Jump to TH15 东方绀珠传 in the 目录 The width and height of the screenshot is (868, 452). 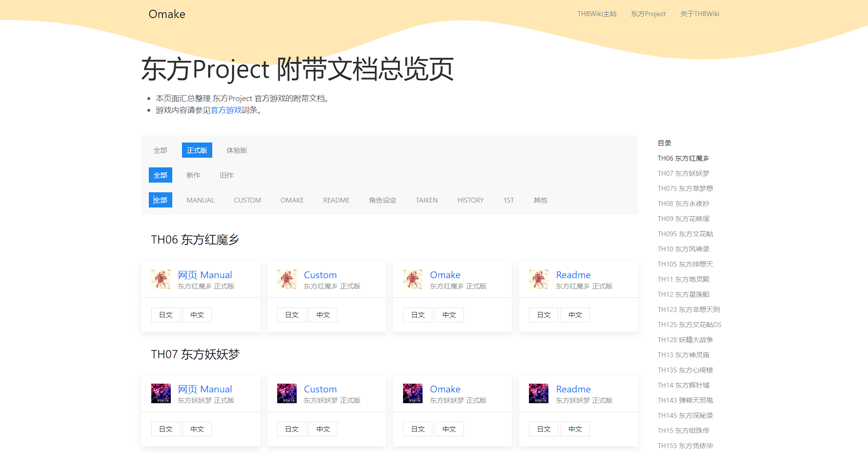[683, 431]
